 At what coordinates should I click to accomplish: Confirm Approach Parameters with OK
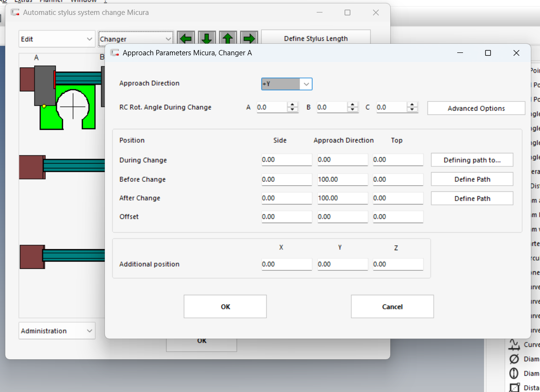(225, 307)
